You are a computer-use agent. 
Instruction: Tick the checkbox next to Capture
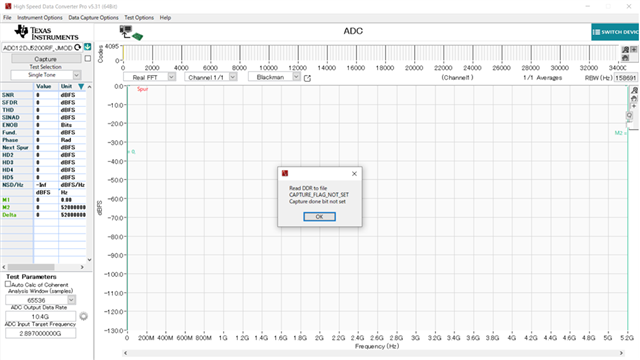pyautogui.click(x=87, y=59)
